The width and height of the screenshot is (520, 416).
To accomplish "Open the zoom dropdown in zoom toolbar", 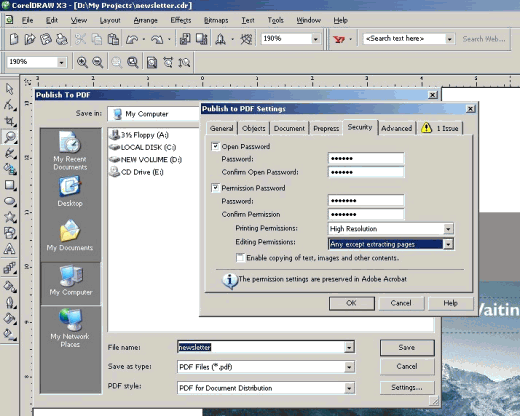I will tap(61, 62).
